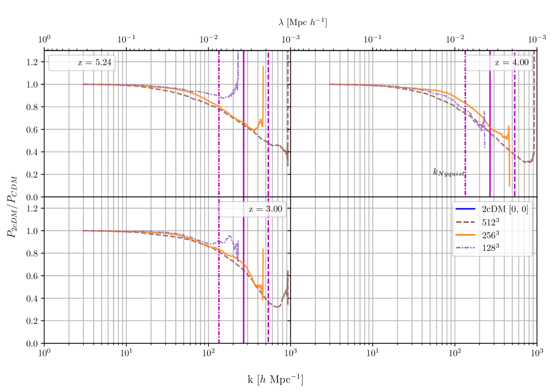Click the dashed brown line sample in the legend
Viewport: 556px width, 392px height.
pyautogui.click(x=465, y=222)
